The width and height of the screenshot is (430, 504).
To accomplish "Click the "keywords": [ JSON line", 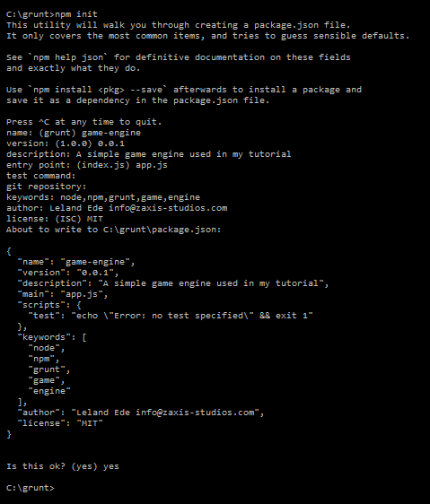I will 52,337.
